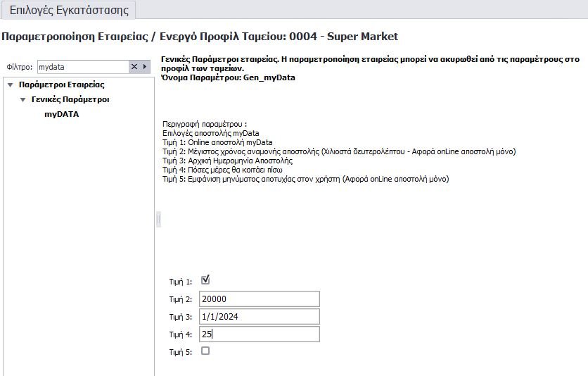588x376 pixels.
Task: Click the Τιμή 2 field showing 20000
Action: [259, 299]
